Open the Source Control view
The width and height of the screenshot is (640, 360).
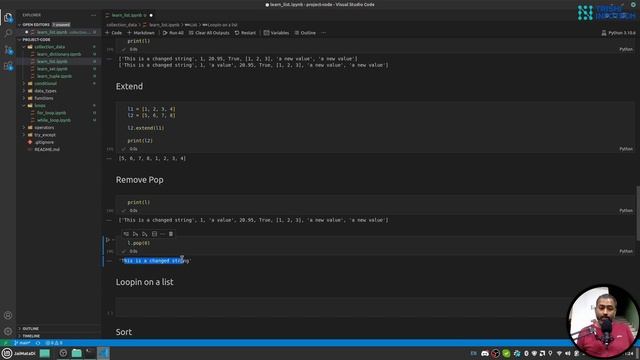point(8,50)
